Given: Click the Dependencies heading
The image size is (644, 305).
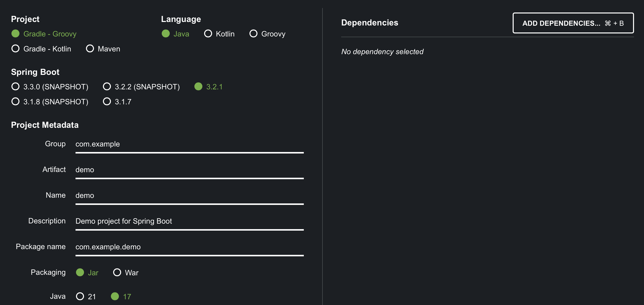Looking at the screenshot, I should (x=370, y=22).
